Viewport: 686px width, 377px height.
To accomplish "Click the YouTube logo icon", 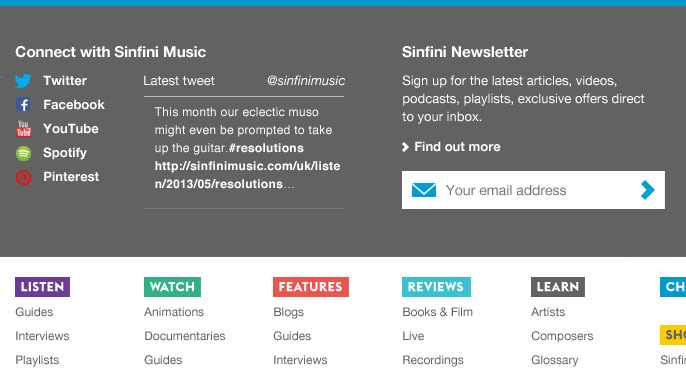I will pos(23,129).
